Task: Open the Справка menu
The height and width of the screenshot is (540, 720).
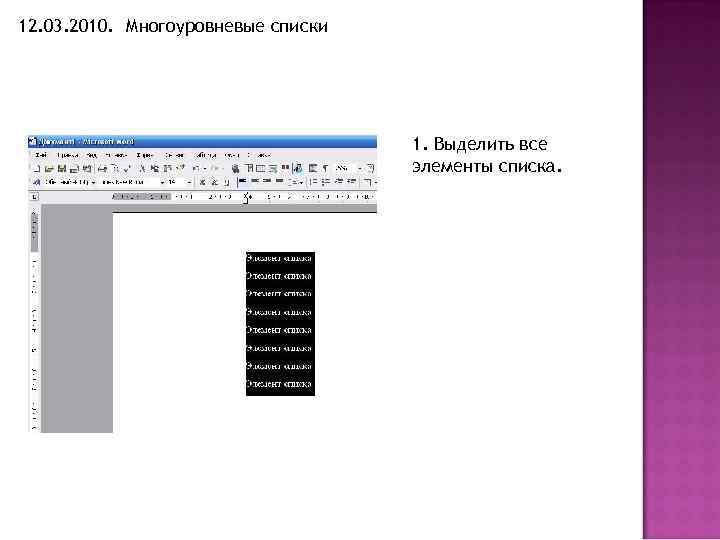Action: [259, 155]
